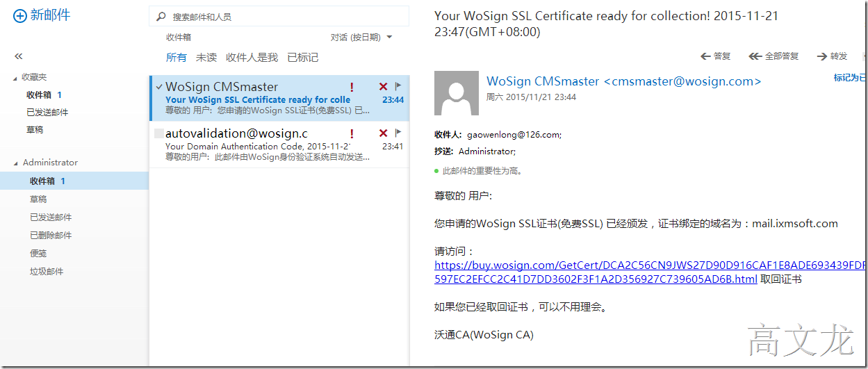Toggle the checkmark on the WoSign CMSmaster email
This screenshot has height=369, width=868.
[160, 87]
